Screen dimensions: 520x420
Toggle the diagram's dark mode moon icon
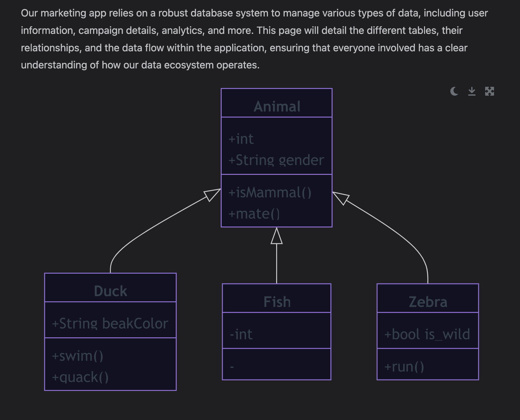pos(454,92)
